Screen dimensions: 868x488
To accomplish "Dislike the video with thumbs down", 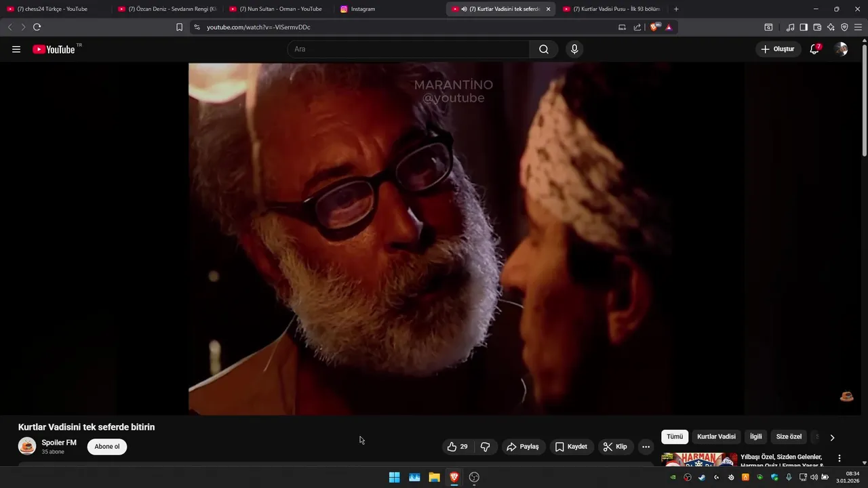I will [485, 447].
